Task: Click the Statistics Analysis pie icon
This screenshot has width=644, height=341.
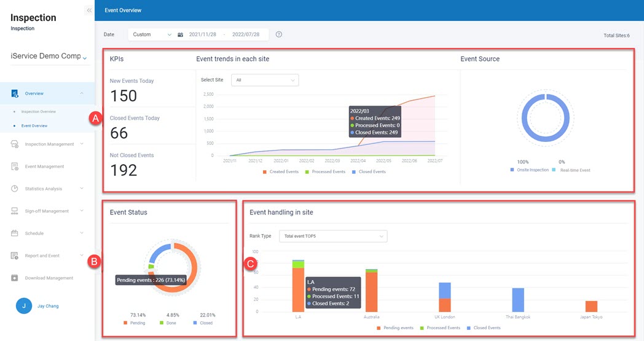Action: coord(15,189)
